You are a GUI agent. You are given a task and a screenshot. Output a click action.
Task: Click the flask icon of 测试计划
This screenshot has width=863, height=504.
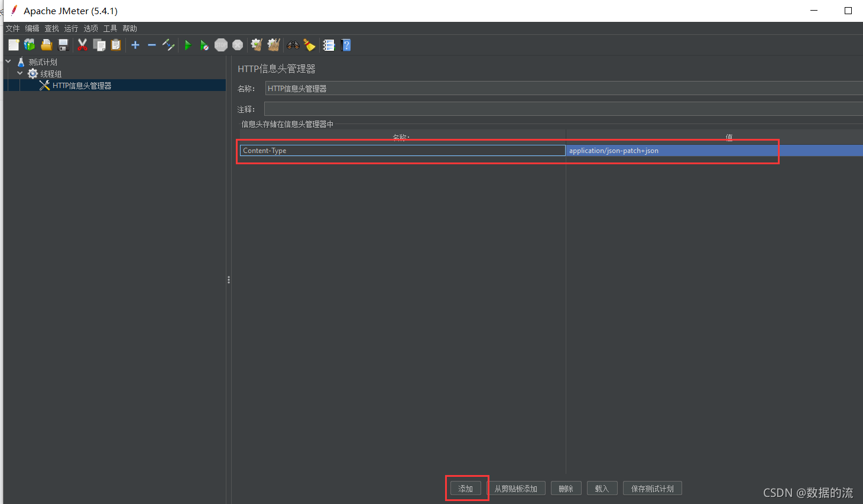point(21,62)
